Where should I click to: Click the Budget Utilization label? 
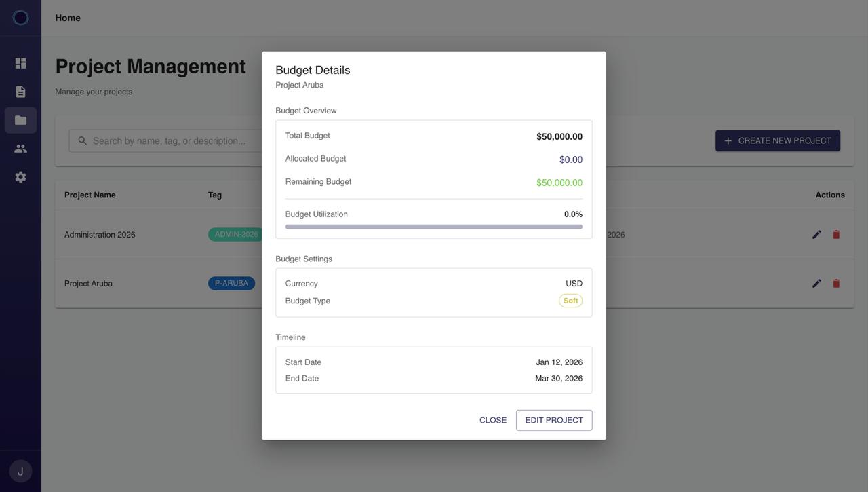pyautogui.click(x=317, y=214)
